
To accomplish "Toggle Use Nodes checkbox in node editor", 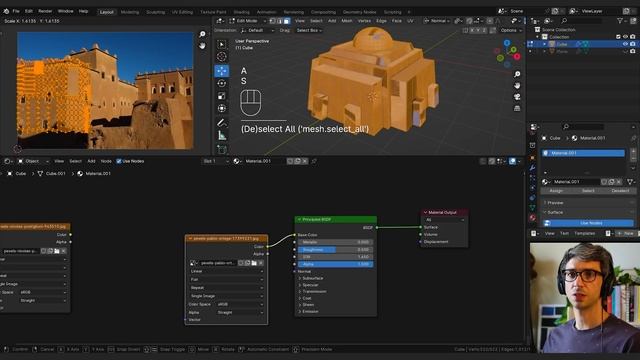I will (x=119, y=161).
